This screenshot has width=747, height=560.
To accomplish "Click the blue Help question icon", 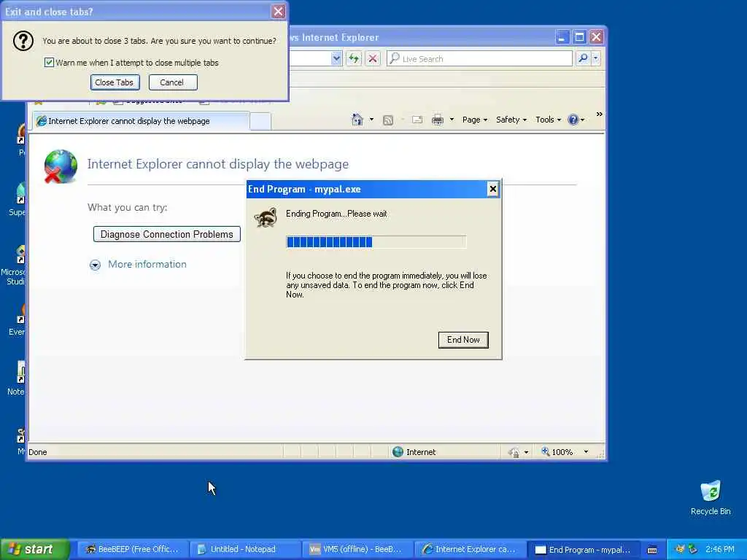I will click(x=573, y=120).
